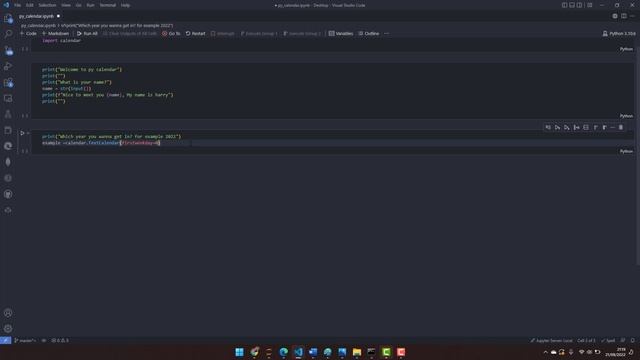Viewport: 640px width, 360px height.
Task: Click the Cell 3 of 3 status entry
Action: 586,340
